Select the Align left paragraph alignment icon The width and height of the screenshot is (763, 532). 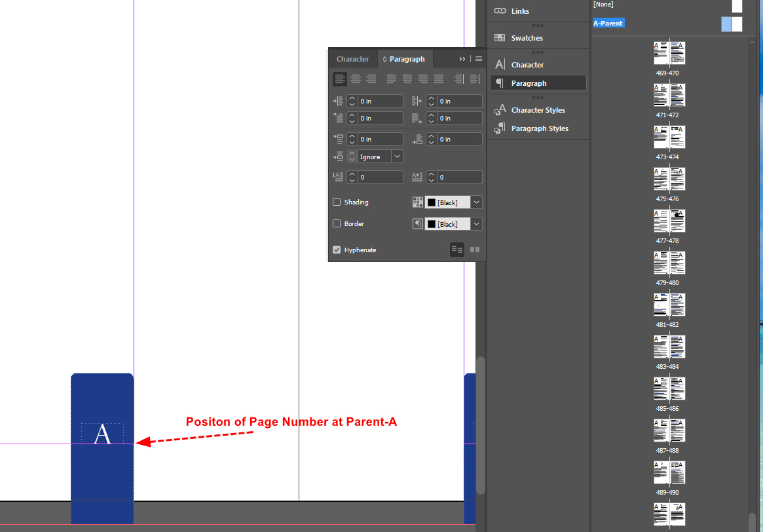coord(339,79)
